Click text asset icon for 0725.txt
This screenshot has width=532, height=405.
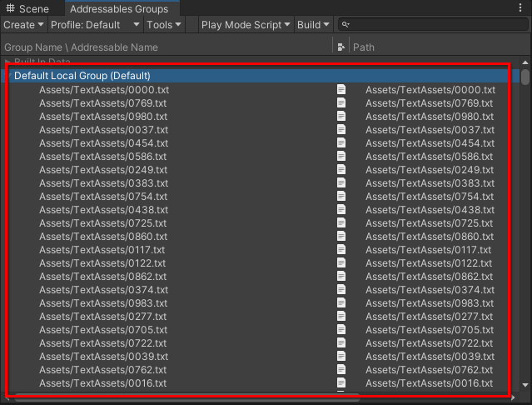coord(341,222)
